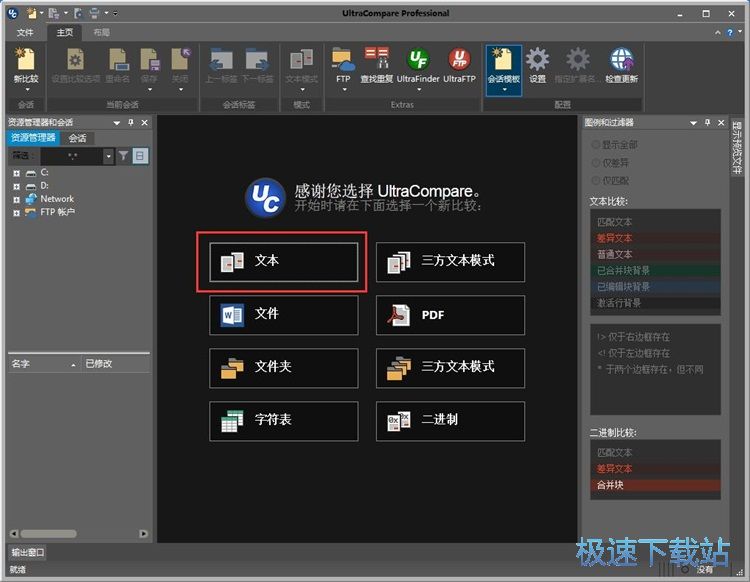Image resolution: width=750 pixels, height=582 pixels.
Task: Click the help question mark icon
Action: click(729, 33)
